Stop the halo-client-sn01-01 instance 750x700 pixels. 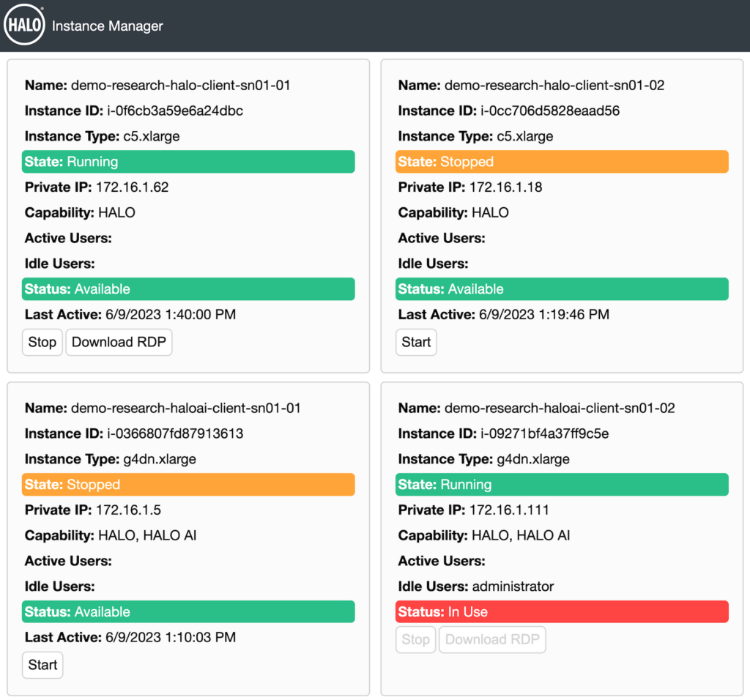click(x=42, y=343)
